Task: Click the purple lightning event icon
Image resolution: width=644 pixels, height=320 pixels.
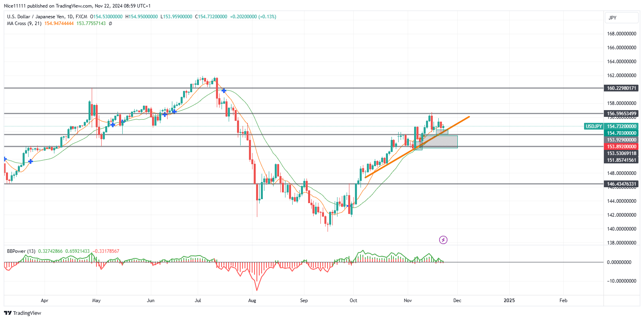Action: [443, 240]
